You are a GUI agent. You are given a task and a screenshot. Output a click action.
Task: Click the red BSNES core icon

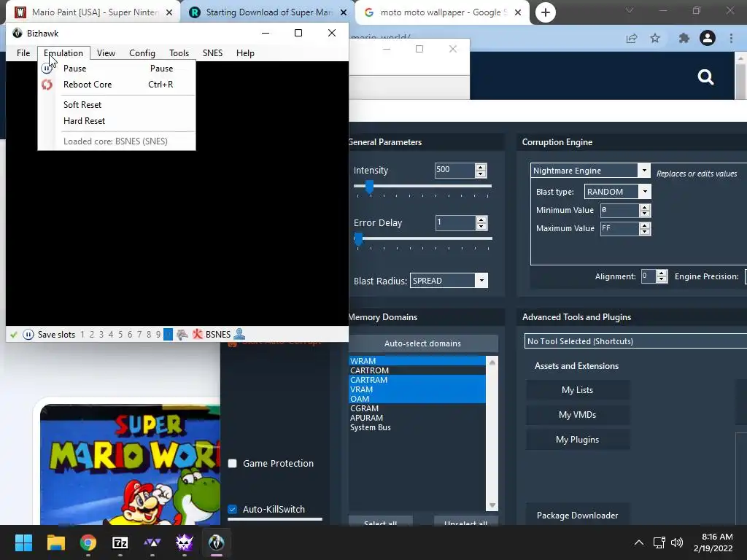pyautogui.click(x=197, y=334)
